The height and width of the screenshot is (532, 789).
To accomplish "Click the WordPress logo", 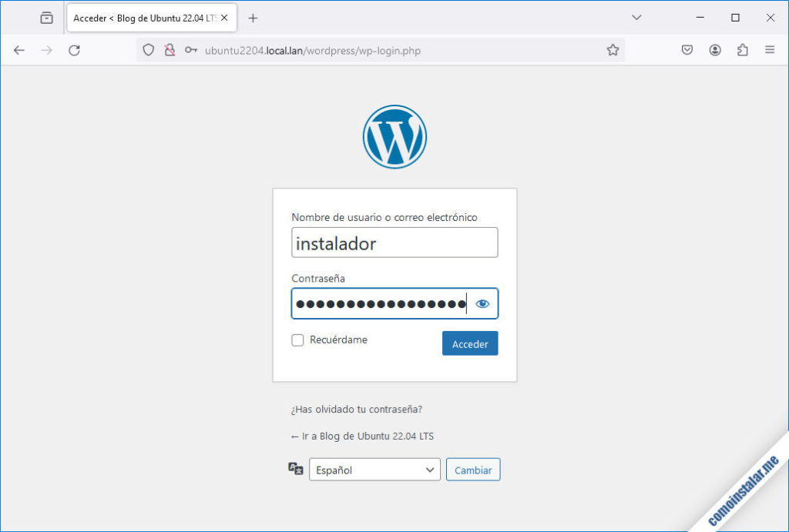I will coord(394,136).
